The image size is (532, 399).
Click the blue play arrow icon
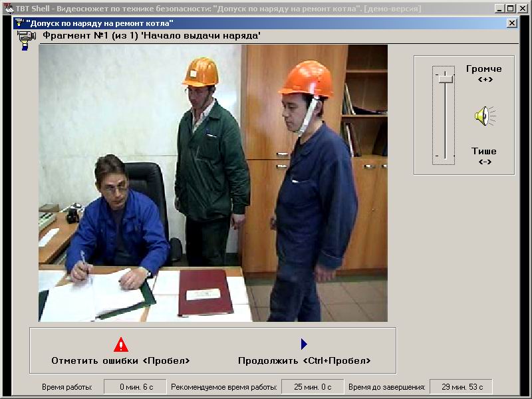pos(304,344)
